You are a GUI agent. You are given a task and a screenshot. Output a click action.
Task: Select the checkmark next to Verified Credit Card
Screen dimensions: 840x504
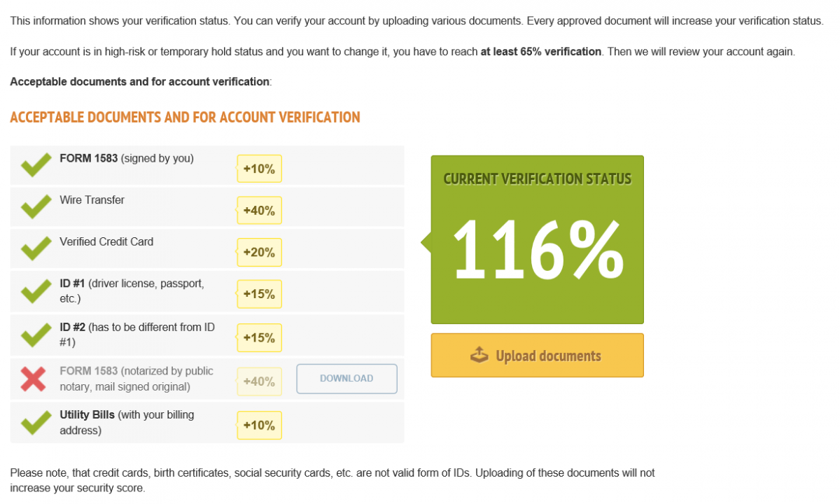coord(35,248)
